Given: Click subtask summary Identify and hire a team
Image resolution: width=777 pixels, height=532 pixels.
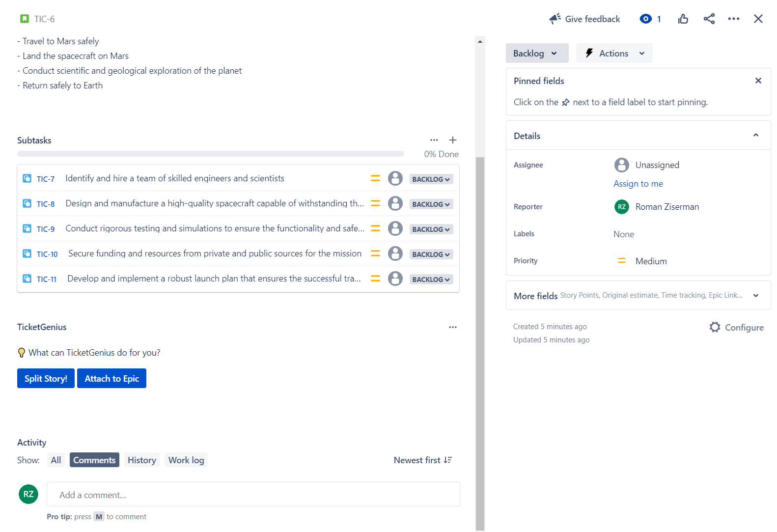Looking at the screenshot, I should (175, 178).
